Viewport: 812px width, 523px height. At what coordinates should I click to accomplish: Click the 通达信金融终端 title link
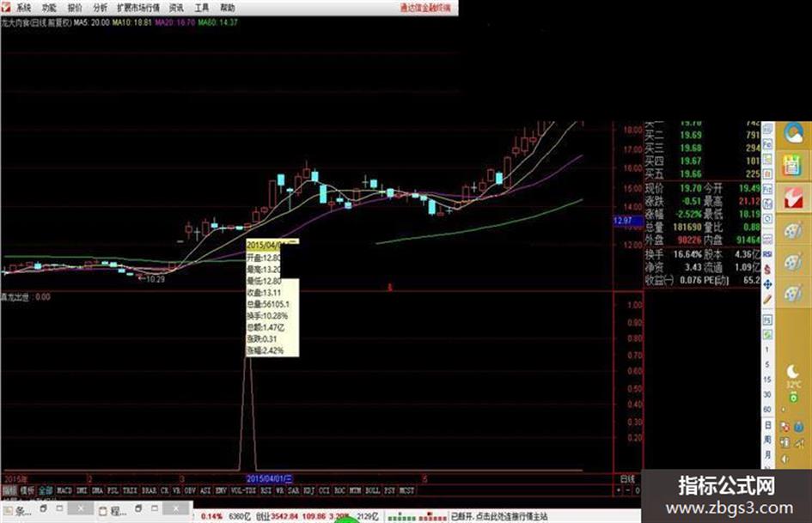tap(425, 8)
